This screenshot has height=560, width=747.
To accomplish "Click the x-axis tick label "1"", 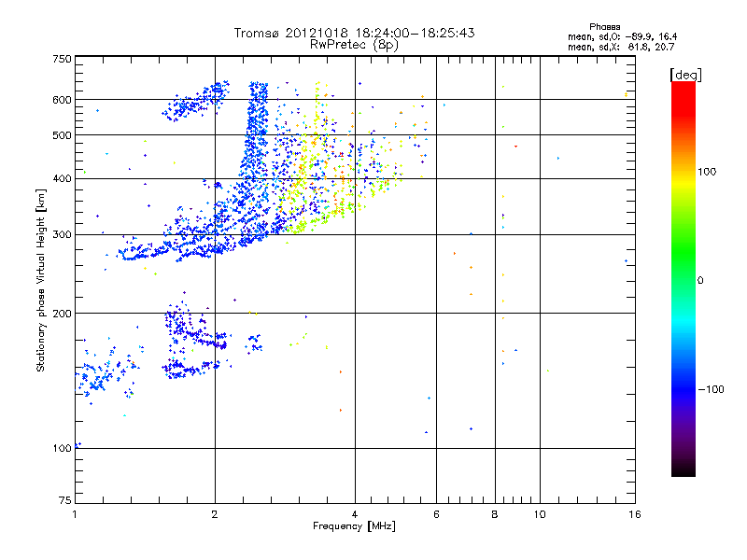I will click(x=75, y=514).
